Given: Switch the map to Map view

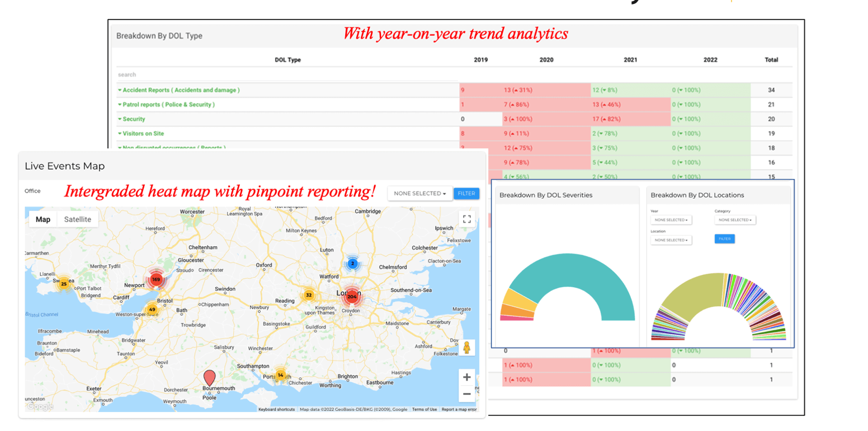Looking at the screenshot, I should pyautogui.click(x=43, y=219).
